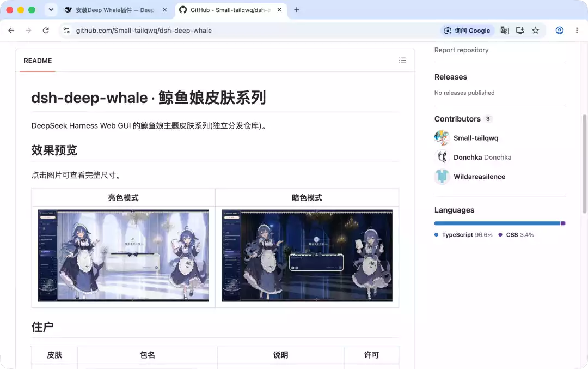Click No releases published text

click(x=464, y=93)
